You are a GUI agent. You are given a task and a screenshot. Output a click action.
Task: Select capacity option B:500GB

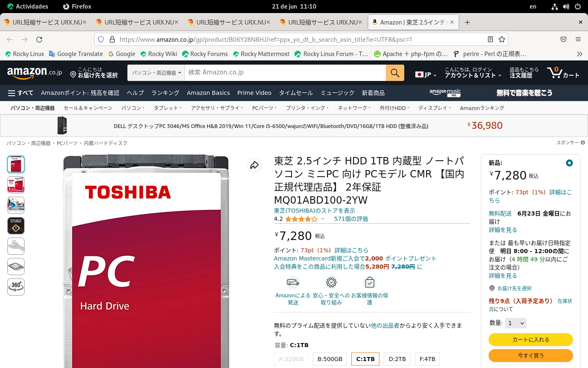click(330, 359)
